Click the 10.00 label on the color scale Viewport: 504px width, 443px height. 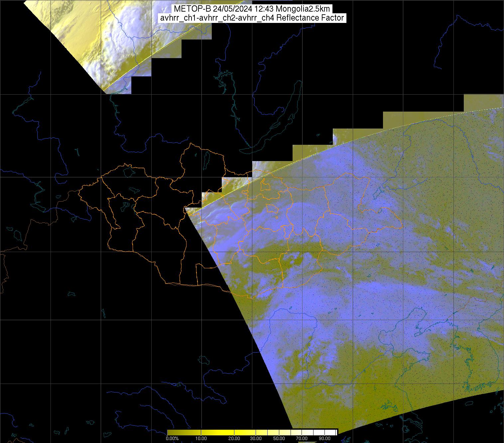tap(201, 438)
